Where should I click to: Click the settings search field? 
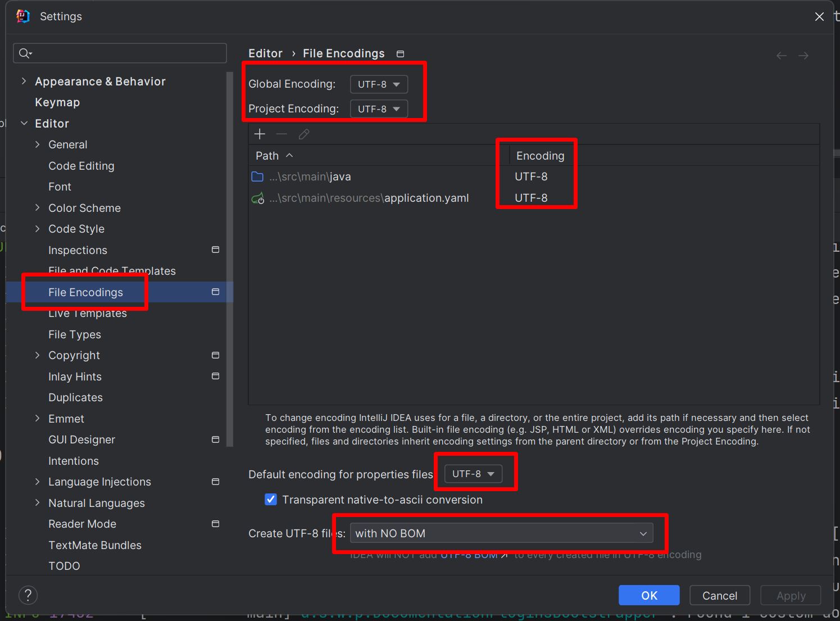(119, 53)
